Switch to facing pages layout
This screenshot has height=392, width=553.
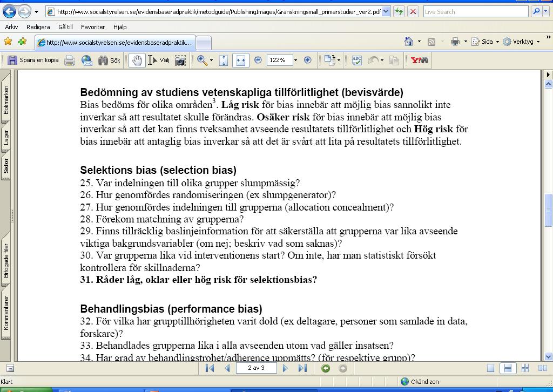point(542,368)
